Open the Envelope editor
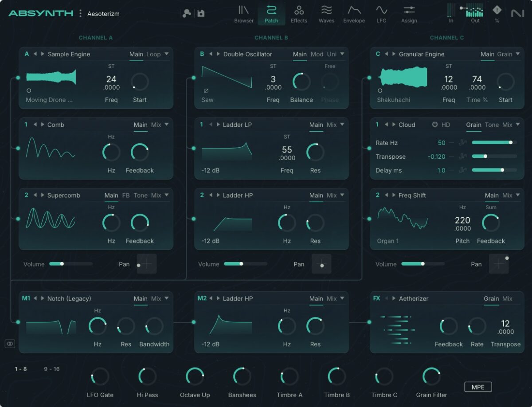Image resolution: width=532 pixels, height=407 pixels. coord(354,13)
